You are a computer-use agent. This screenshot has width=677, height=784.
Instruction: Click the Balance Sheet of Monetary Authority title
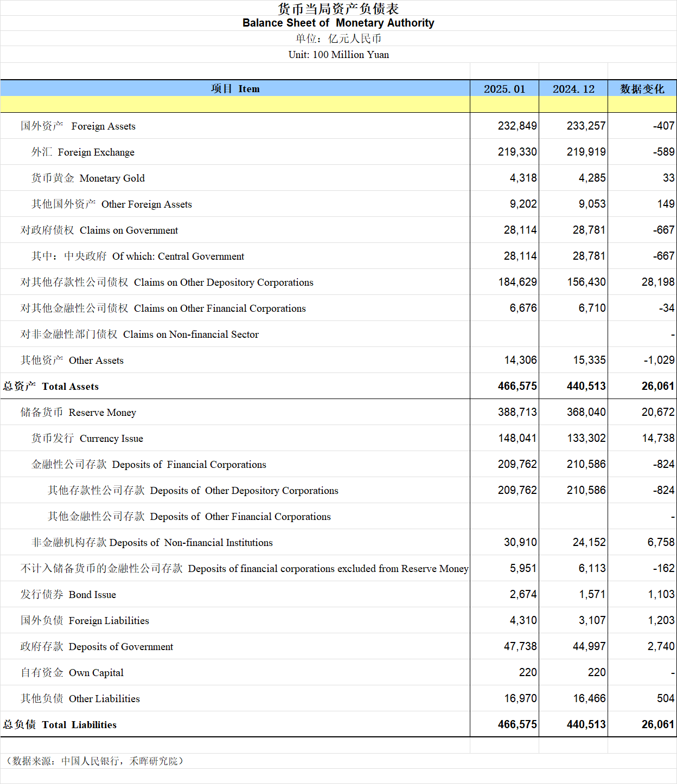coord(338,23)
